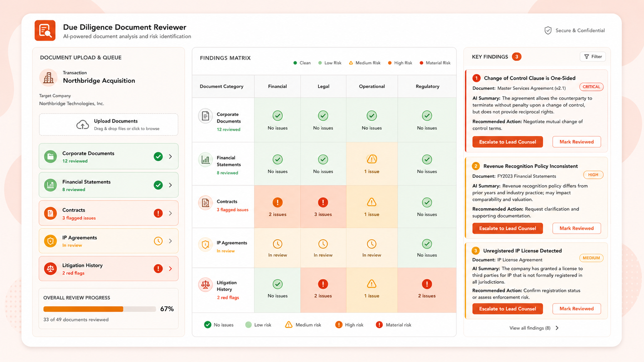Escalate Change of Control finding to Lead Counsel
Viewport: 644px width, 362px height.
tap(507, 142)
